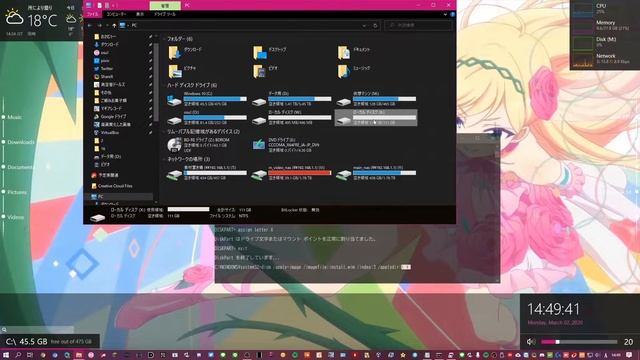Screen dimensions: 640x360
Task: Open the address bar history dropdown
Action: pyautogui.click(x=364, y=25)
